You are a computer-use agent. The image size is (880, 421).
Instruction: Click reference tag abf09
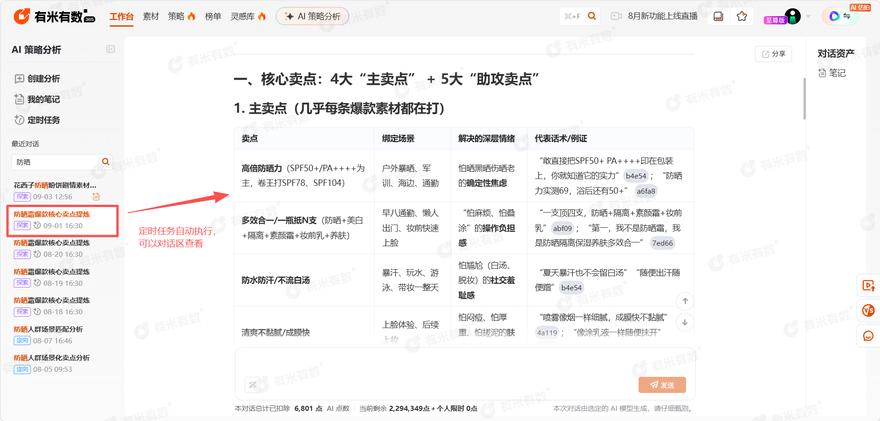coord(562,228)
